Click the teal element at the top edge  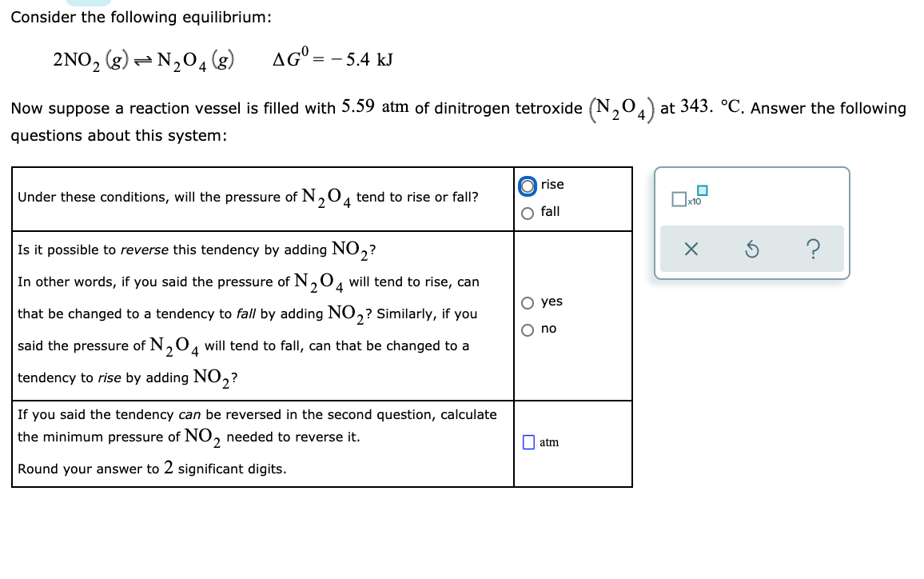(88, 4)
